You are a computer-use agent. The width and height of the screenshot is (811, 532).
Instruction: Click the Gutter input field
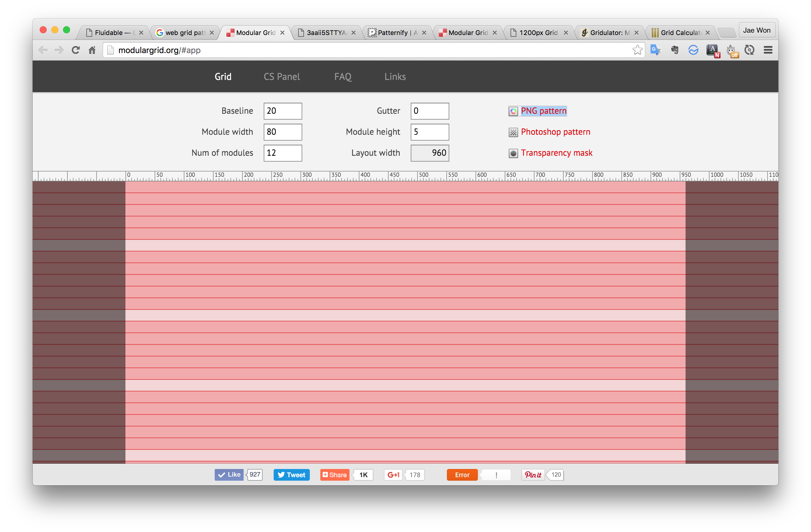[x=429, y=111]
